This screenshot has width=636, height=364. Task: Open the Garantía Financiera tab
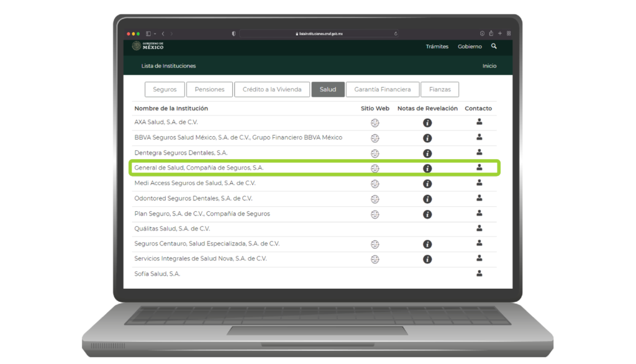pyautogui.click(x=383, y=89)
